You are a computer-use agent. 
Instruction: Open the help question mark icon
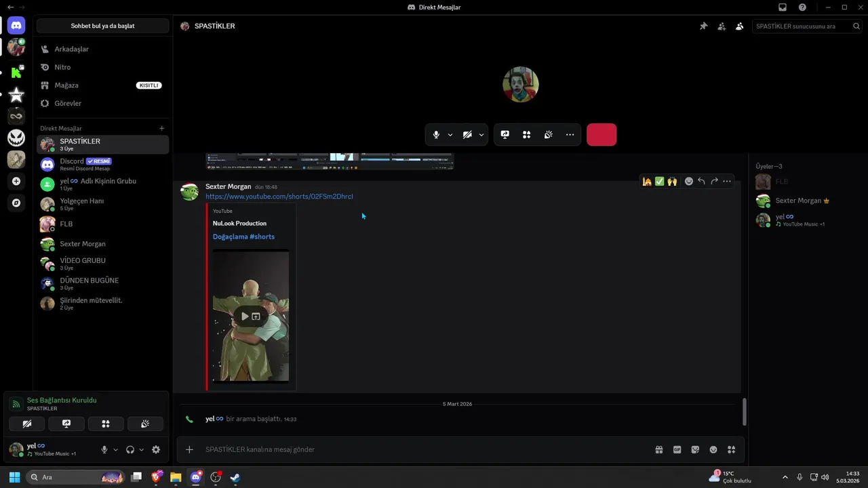802,7
